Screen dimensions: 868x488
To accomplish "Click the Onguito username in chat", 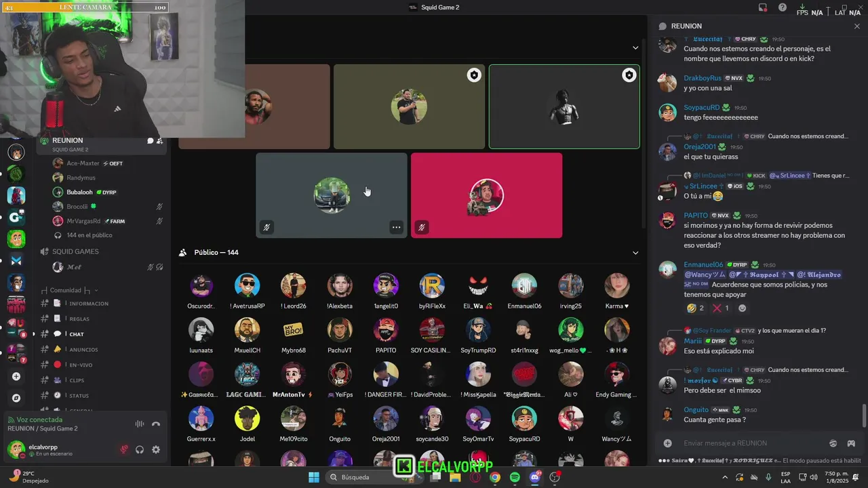I will 696,409.
